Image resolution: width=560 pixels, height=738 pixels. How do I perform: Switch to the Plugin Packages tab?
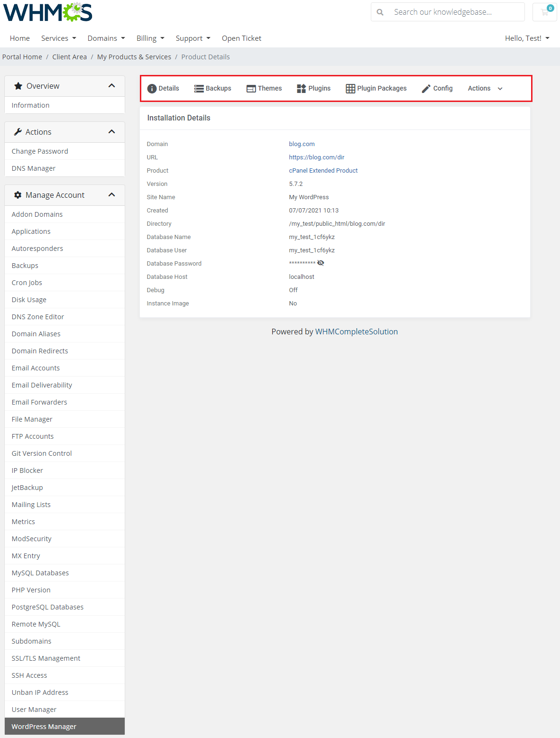pos(376,88)
